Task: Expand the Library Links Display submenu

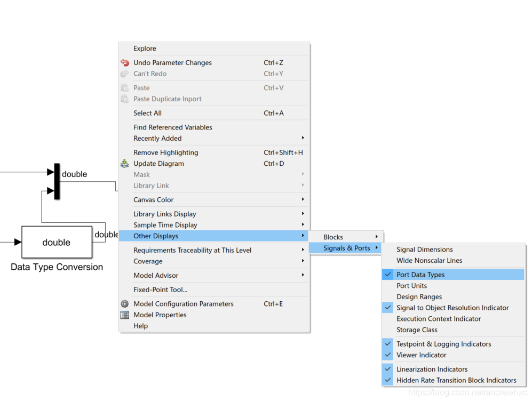Action: [x=214, y=214]
